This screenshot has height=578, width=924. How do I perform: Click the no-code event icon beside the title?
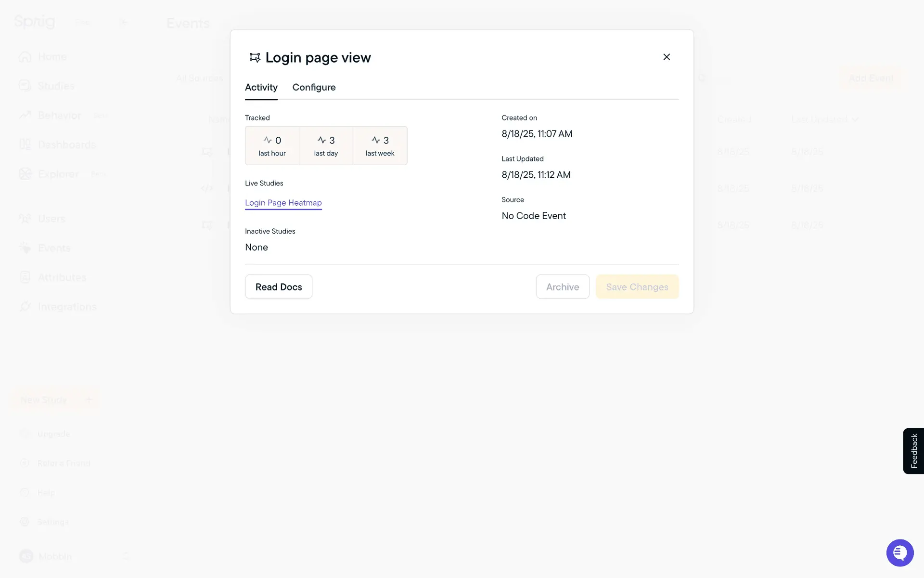point(255,58)
